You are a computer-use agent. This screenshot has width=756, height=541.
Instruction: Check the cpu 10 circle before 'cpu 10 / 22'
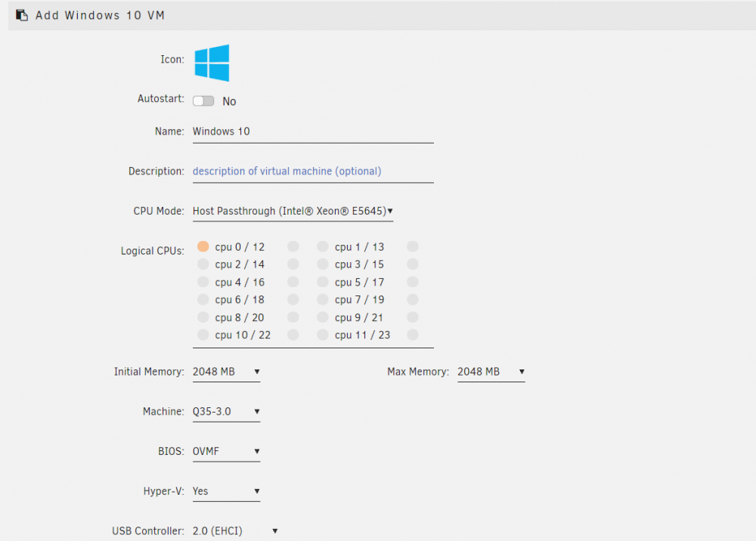coord(203,335)
